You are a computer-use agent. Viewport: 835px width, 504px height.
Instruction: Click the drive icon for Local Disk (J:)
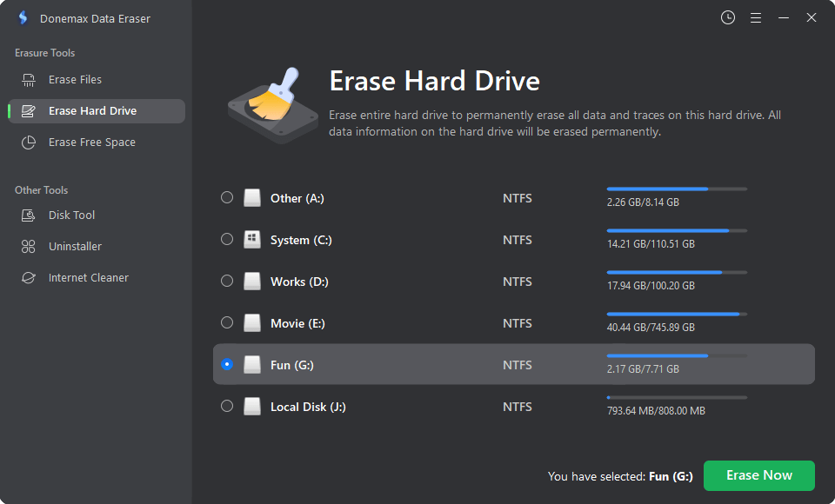[252, 406]
